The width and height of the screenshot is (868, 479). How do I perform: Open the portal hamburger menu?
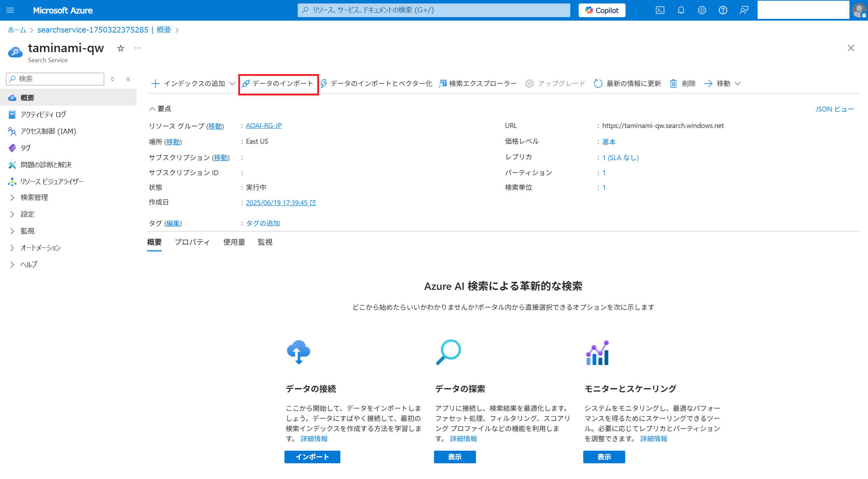[x=10, y=10]
